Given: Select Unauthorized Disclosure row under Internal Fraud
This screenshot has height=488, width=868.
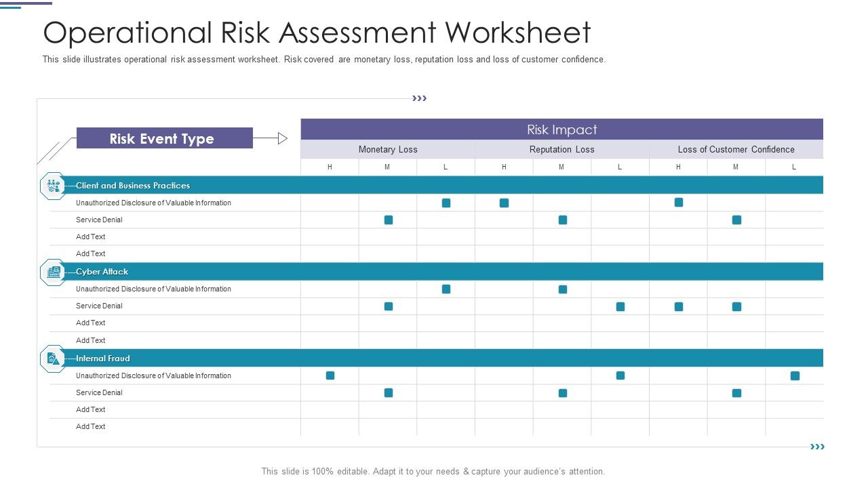Looking at the screenshot, I should pos(437,375).
